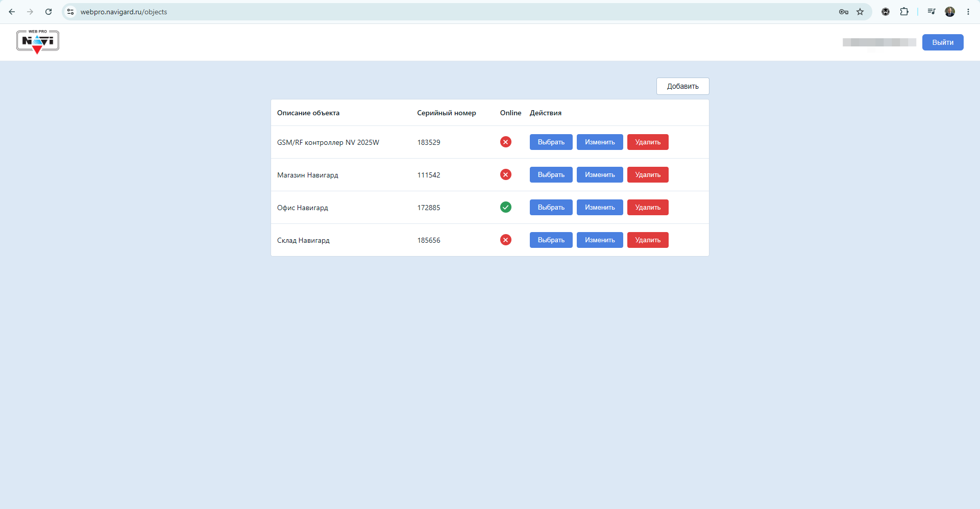Viewport: 980px width, 509px height.
Task: Open the Chrome three-dot menu
Action: click(968, 12)
